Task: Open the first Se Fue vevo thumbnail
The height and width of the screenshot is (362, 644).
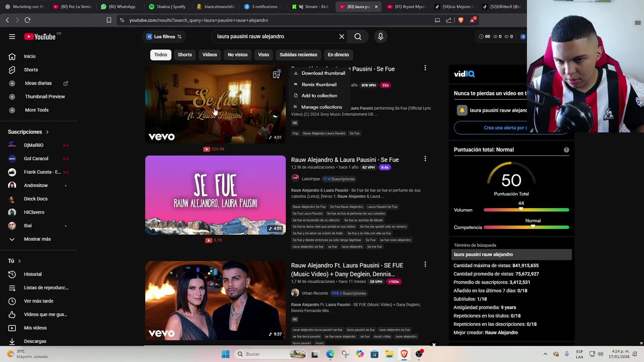Action: click(x=215, y=104)
